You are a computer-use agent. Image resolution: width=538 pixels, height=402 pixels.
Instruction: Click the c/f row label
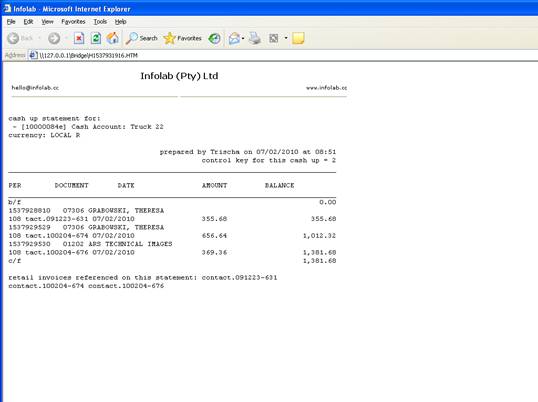click(x=14, y=261)
